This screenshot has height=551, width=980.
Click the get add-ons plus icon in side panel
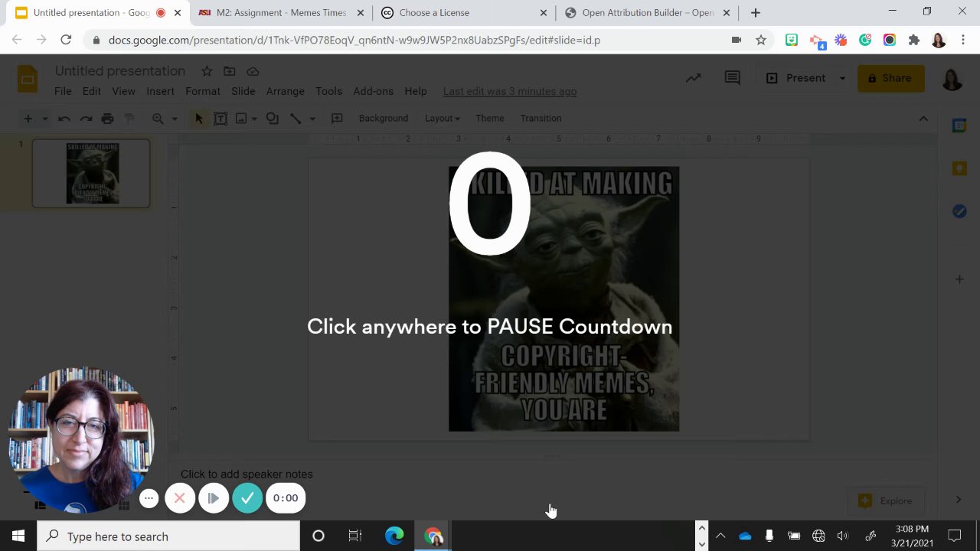(x=959, y=279)
